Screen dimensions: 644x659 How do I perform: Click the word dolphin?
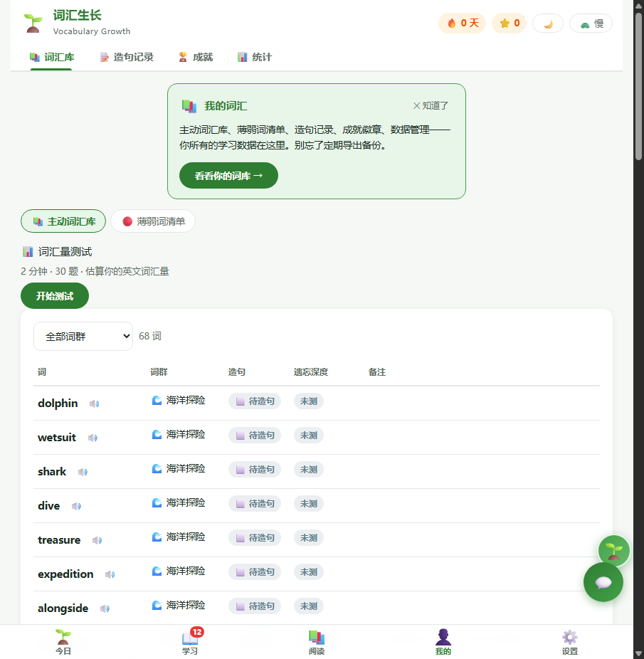click(58, 403)
